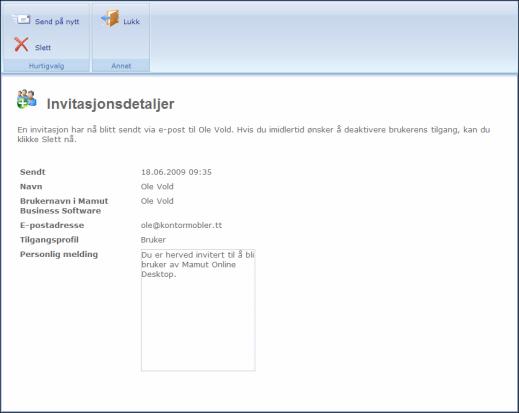The image size is (519, 413).
Task: Choose the Slett text button
Action: point(43,48)
